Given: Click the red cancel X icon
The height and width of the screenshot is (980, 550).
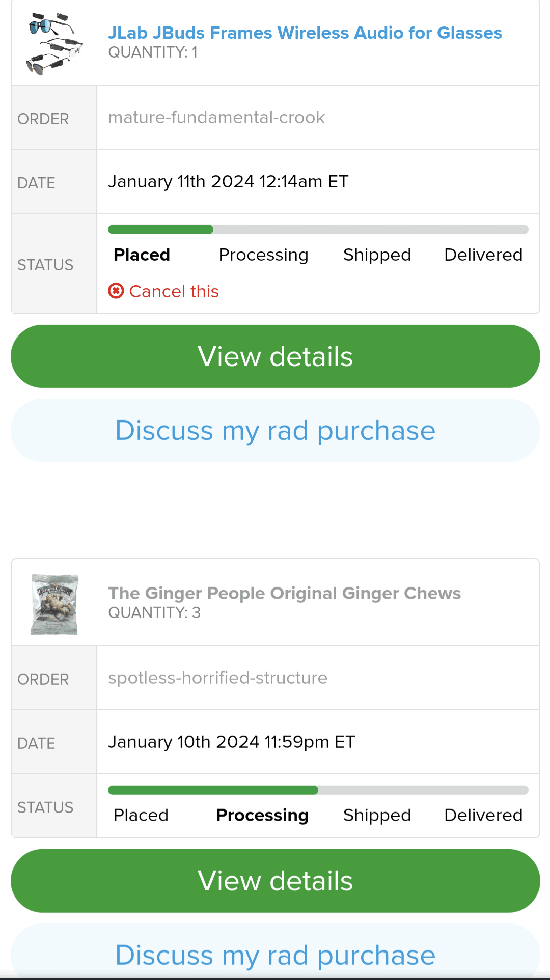Looking at the screenshot, I should click(116, 291).
